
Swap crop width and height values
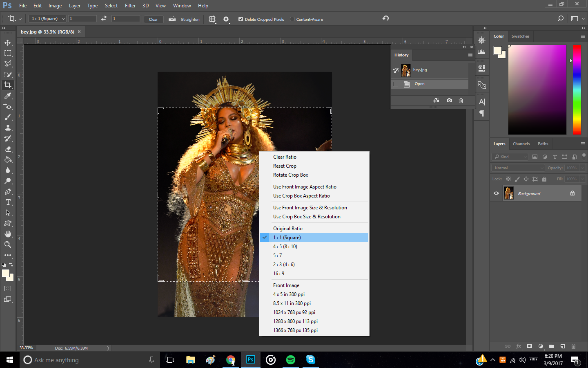104,18
